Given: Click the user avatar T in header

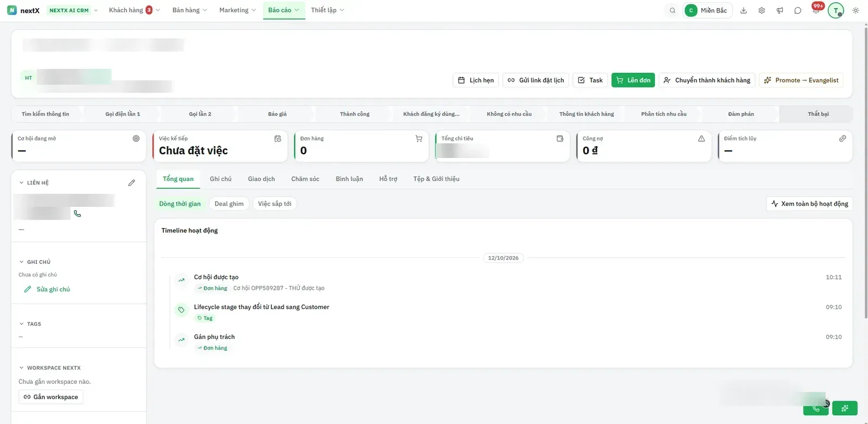Looking at the screenshot, I should click(x=836, y=10).
